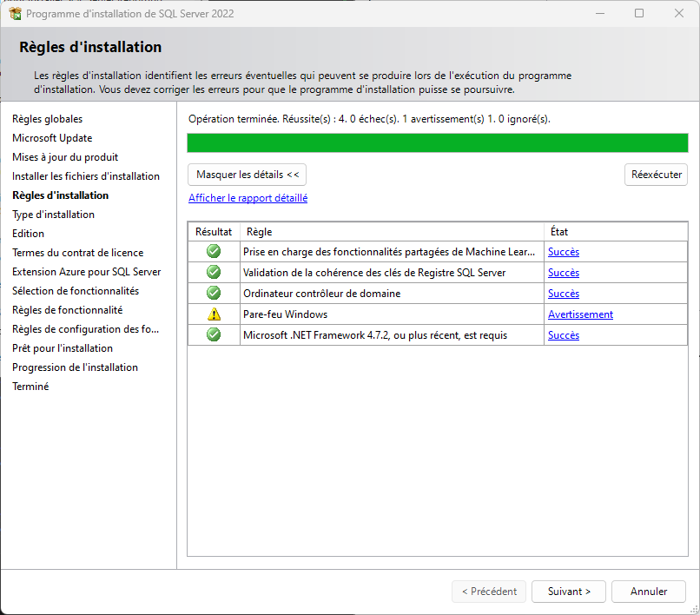
Task: Click the green check icon for Machine Learning rule
Action: pyautogui.click(x=214, y=251)
